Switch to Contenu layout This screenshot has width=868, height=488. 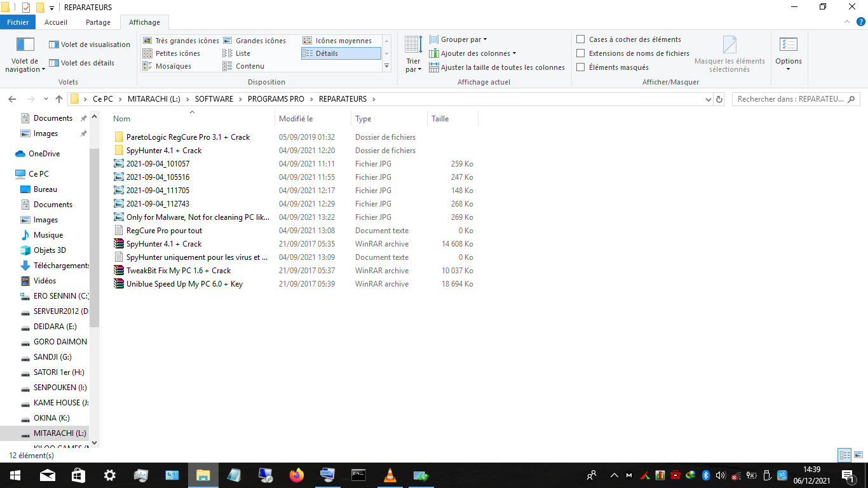click(x=243, y=66)
